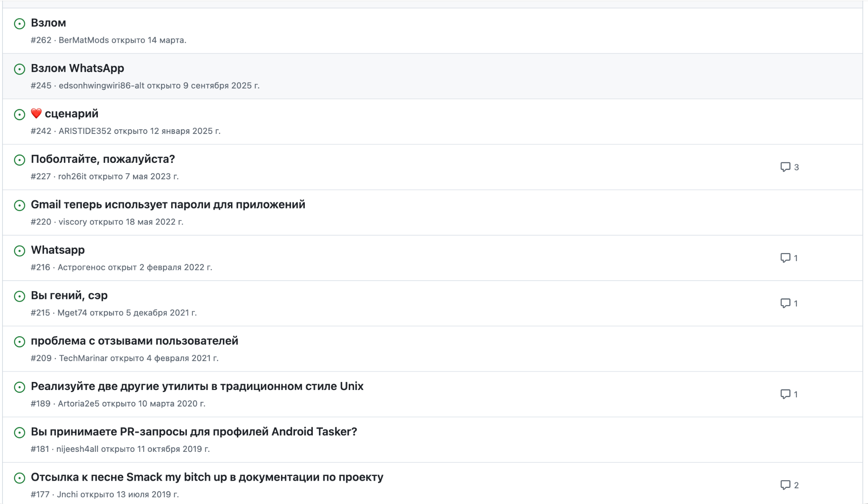The width and height of the screenshot is (868, 504).
Task: Open the Smack my bitch up documentation issue
Action: click(207, 477)
